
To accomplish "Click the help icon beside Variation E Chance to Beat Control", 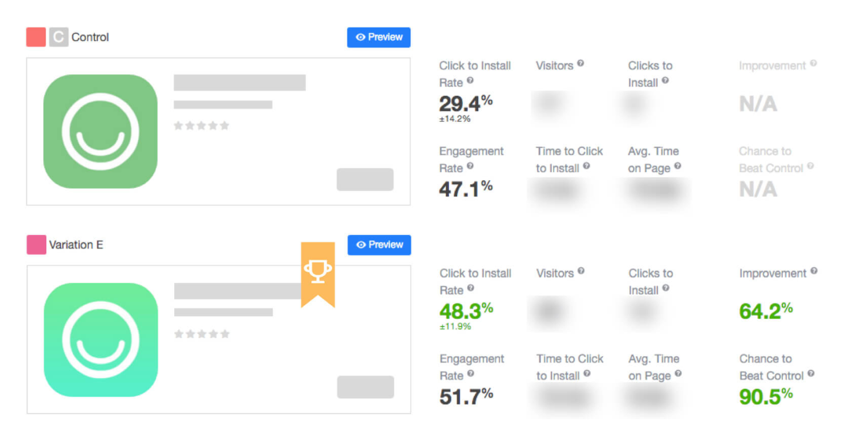I will [811, 373].
